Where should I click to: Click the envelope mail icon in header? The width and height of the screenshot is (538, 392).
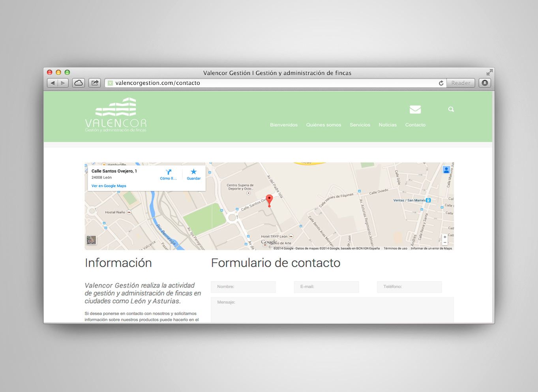pyautogui.click(x=415, y=109)
